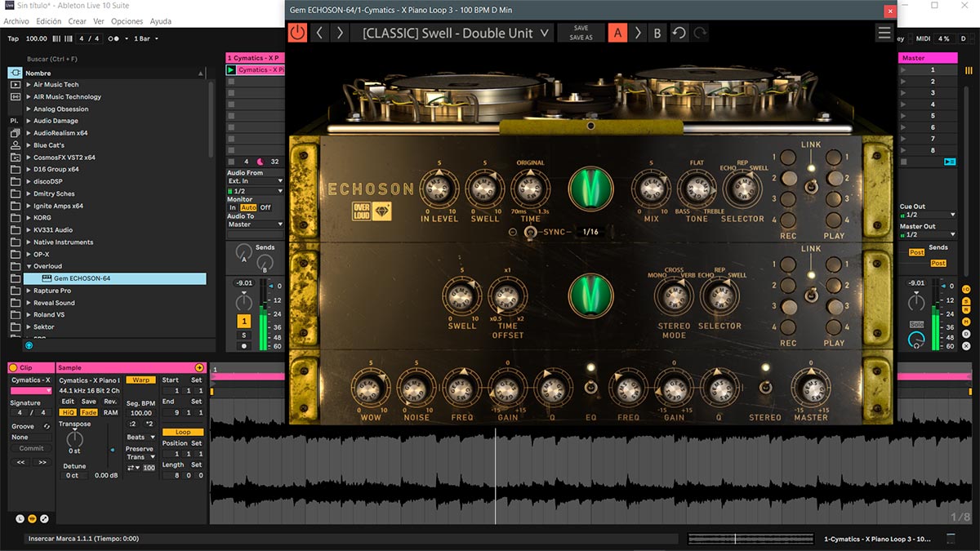
Task: Click the SAVE preset button
Action: [581, 28]
